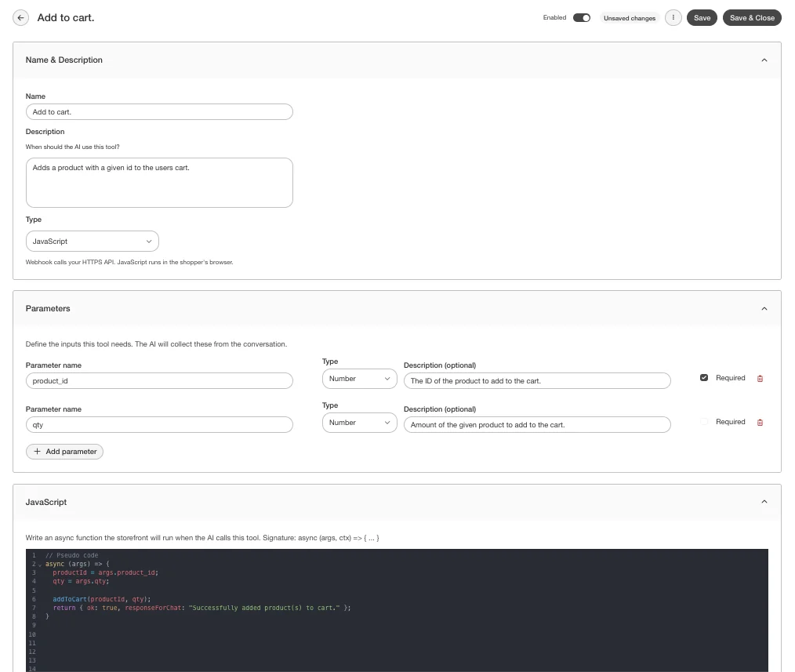The width and height of the screenshot is (795, 672).
Task: Toggle the Enabled switch off
Action: pyautogui.click(x=582, y=18)
